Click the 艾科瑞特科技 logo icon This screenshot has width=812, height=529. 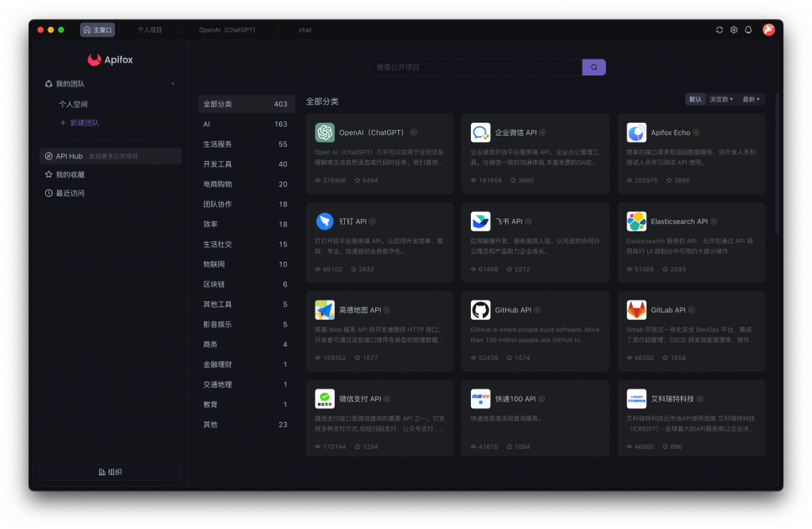click(x=637, y=399)
